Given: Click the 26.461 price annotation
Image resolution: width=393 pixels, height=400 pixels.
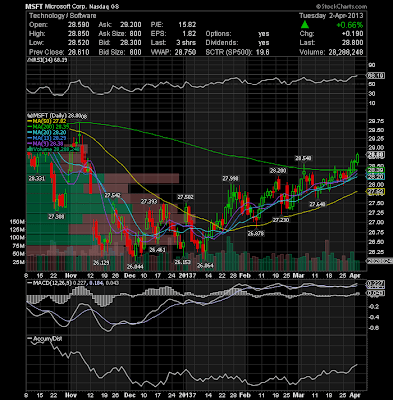Looking at the screenshot, I should [x=157, y=250].
